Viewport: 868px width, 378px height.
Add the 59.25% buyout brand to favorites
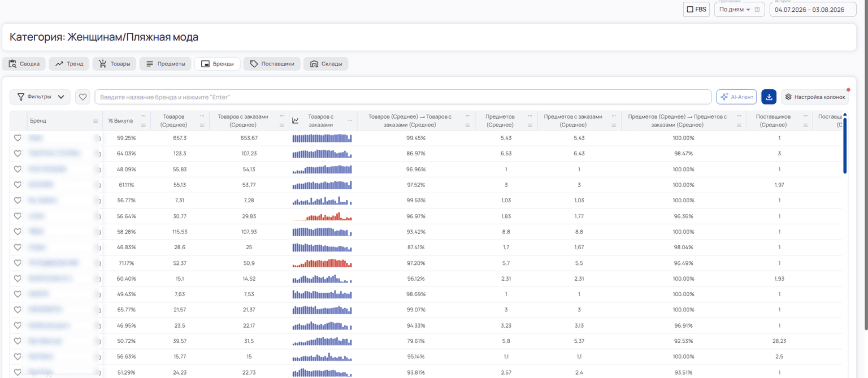tap(18, 138)
